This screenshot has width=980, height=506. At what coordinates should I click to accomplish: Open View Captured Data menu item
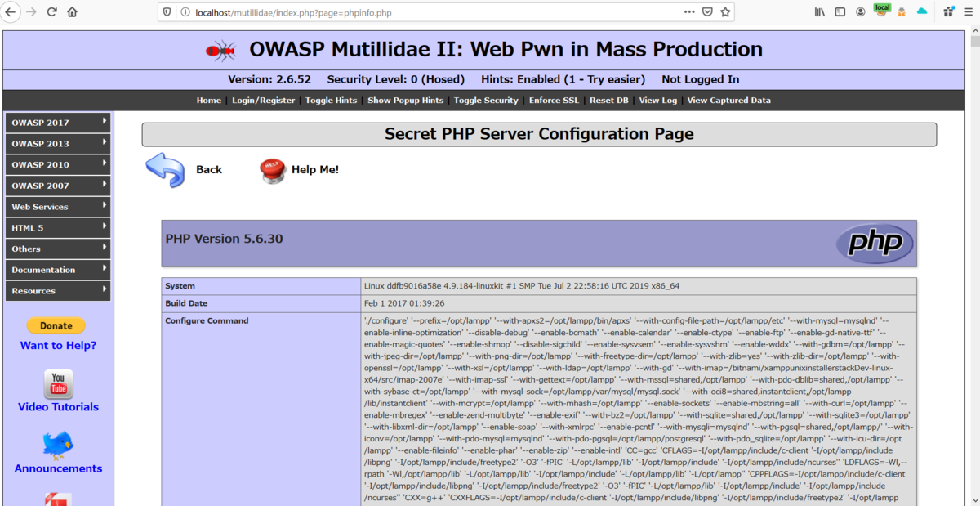click(729, 101)
